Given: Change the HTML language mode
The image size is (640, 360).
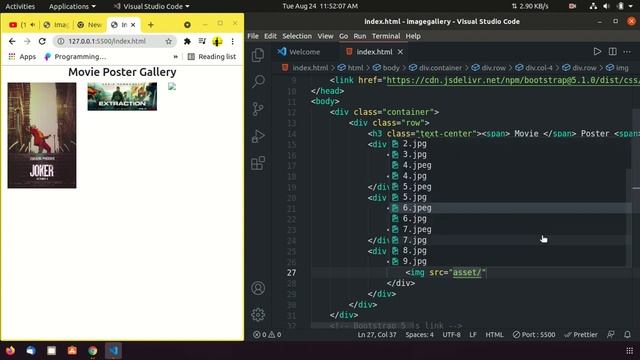Looking at the screenshot, I should pos(494,335).
